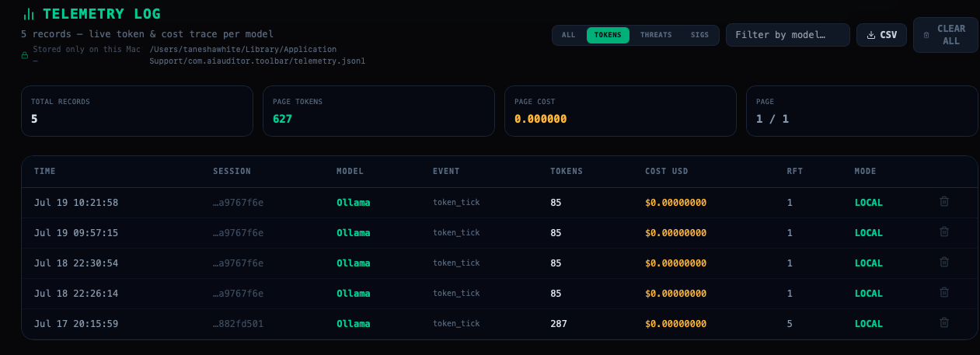Click time Jul 17 20:15:59
Viewport: 980px width, 355px height.
76,323
